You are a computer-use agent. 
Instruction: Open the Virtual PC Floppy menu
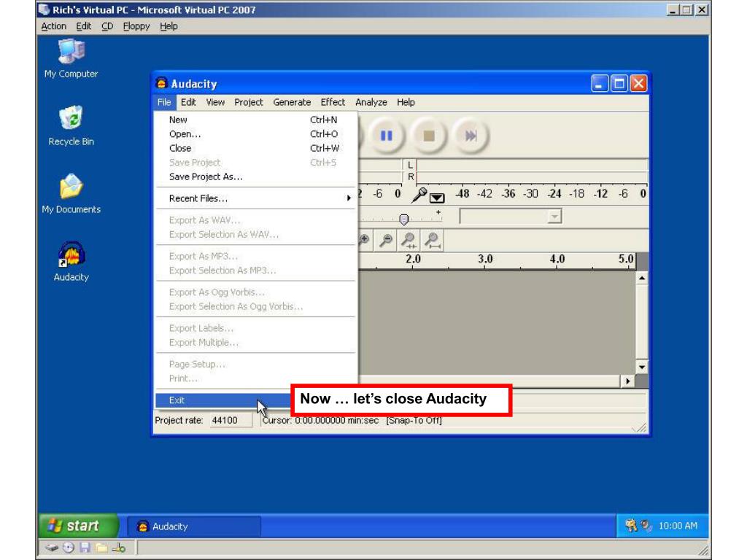coord(136,26)
